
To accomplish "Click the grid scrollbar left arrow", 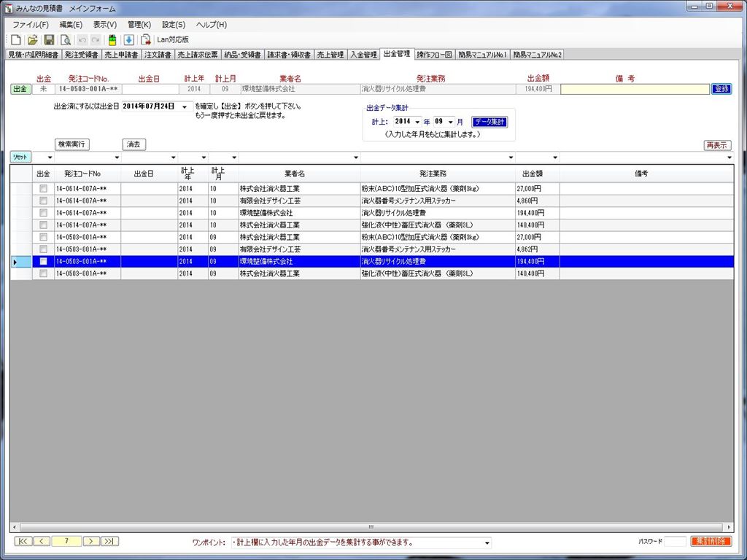I will click(15, 527).
